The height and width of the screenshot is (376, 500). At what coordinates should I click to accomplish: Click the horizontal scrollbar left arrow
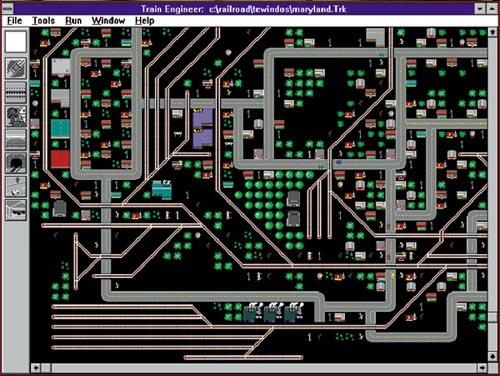(36, 368)
